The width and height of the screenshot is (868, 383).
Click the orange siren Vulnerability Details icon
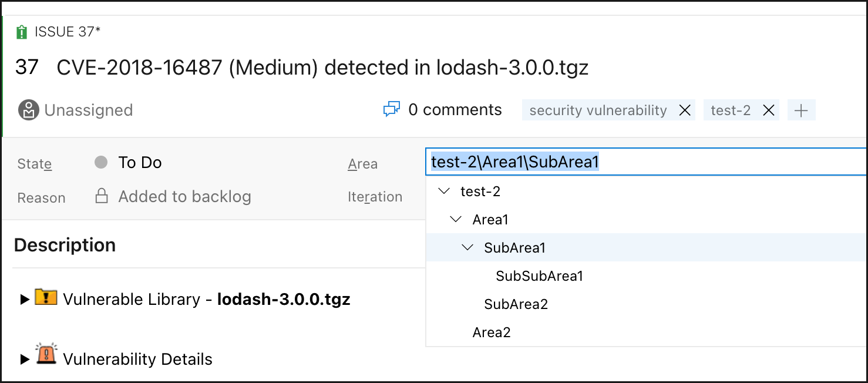tap(46, 355)
